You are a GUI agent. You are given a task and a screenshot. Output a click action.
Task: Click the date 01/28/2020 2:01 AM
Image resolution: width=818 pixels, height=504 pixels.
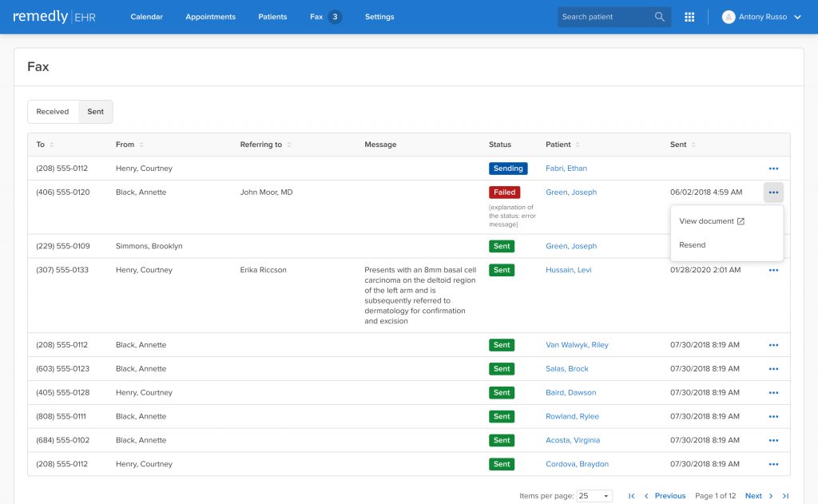click(705, 270)
